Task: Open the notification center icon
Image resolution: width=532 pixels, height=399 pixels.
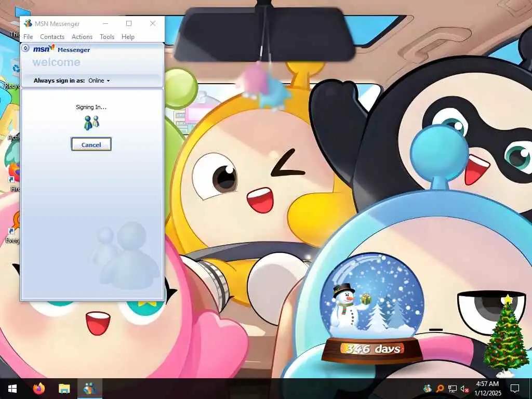Action: point(515,389)
